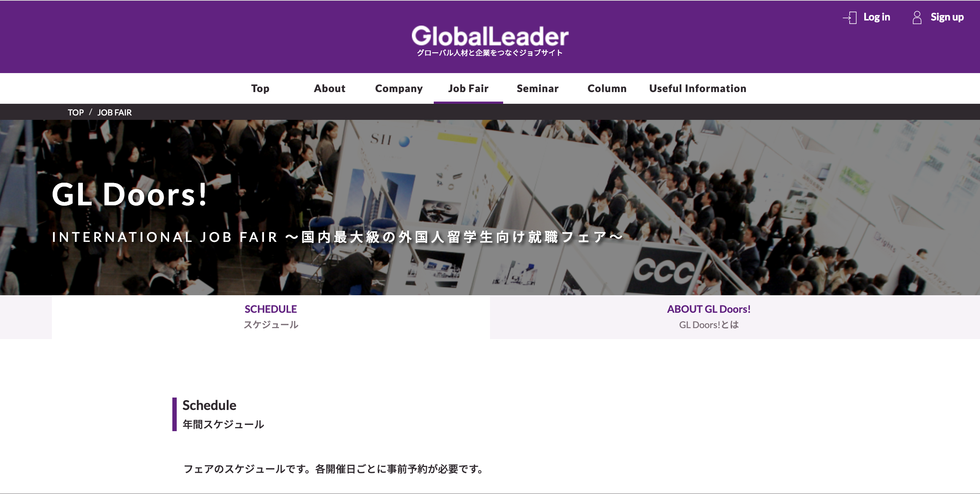Click the GlobalLeader logo
The width and height of the screenshot is (980, 494).
(490, 36)
